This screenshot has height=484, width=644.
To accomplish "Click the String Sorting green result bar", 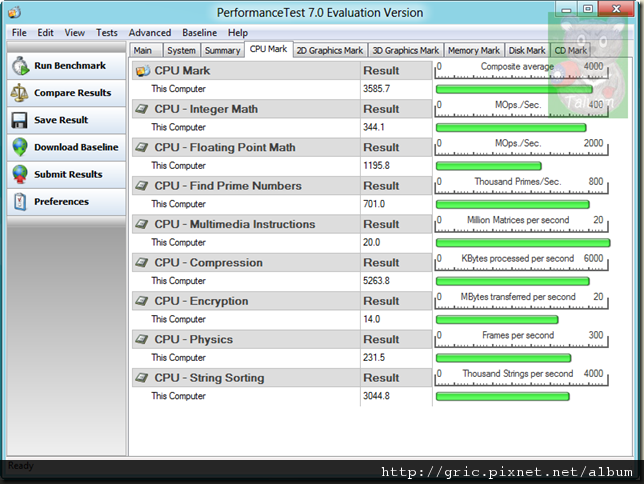I will click(x=503, y=396).
